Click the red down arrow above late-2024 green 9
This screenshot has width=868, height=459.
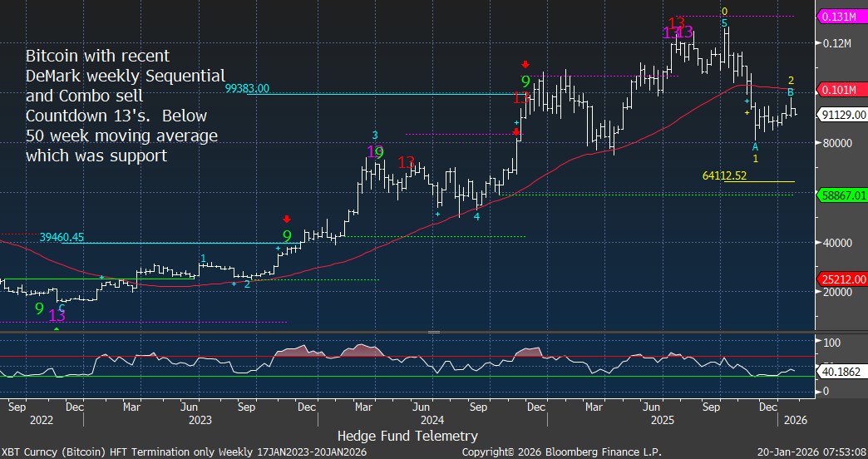coord(525,64)
